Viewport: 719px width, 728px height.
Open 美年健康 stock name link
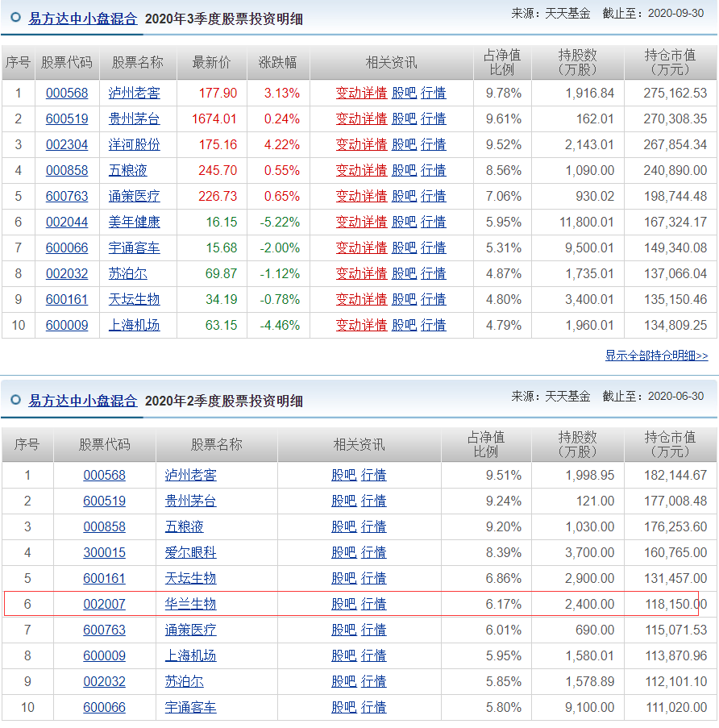134,222
